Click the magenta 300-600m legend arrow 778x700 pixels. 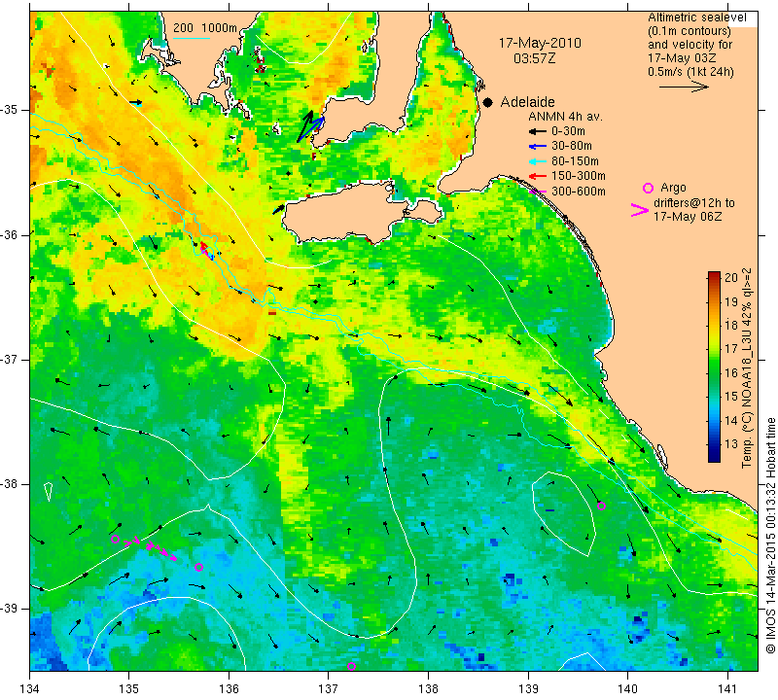[537, 192]
